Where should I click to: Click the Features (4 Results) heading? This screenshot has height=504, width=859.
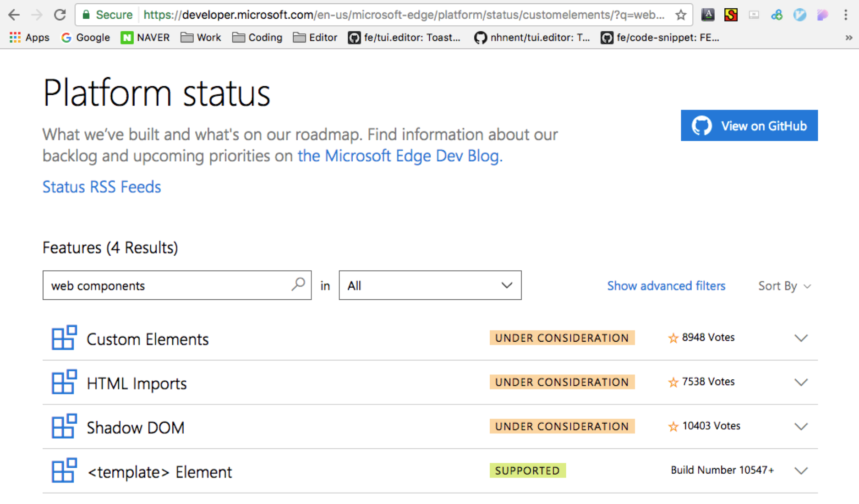pos(110,247)
